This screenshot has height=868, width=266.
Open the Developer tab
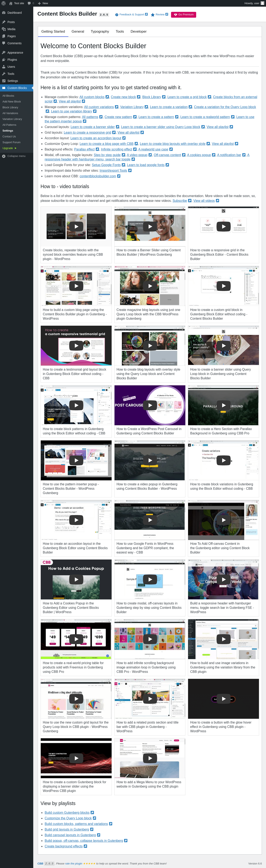pos(138,32)
